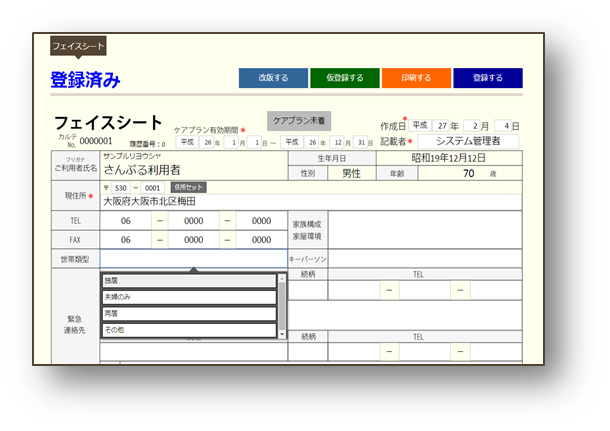The height and width of the screenshot is (431, 610).
Task: Click the care plan end day field showing 31
Action: point(361,142)
